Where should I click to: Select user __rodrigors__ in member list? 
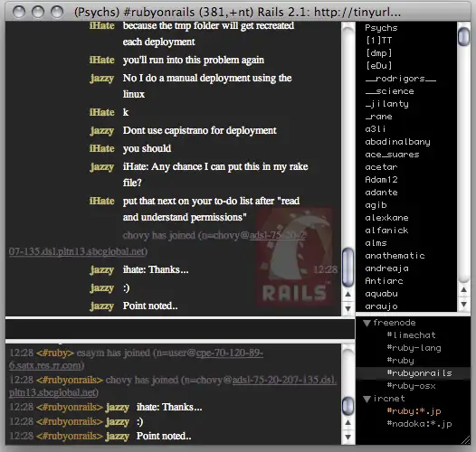[401, 79]
